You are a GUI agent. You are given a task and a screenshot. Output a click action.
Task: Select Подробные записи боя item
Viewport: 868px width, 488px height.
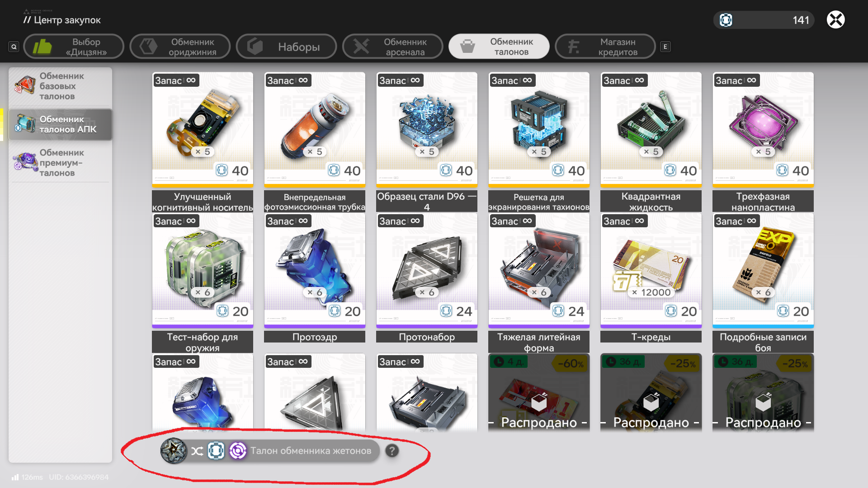(x=763, y=282)
